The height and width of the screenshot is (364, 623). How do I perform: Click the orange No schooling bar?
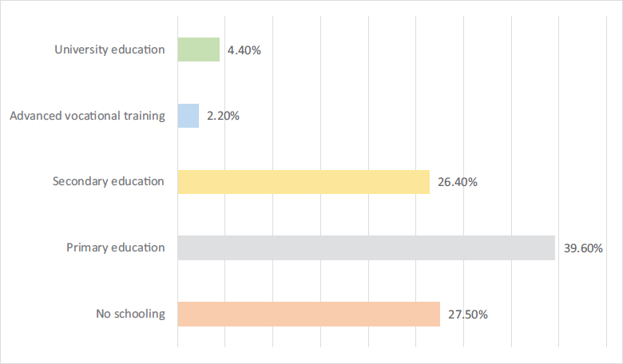coord(308,314)
